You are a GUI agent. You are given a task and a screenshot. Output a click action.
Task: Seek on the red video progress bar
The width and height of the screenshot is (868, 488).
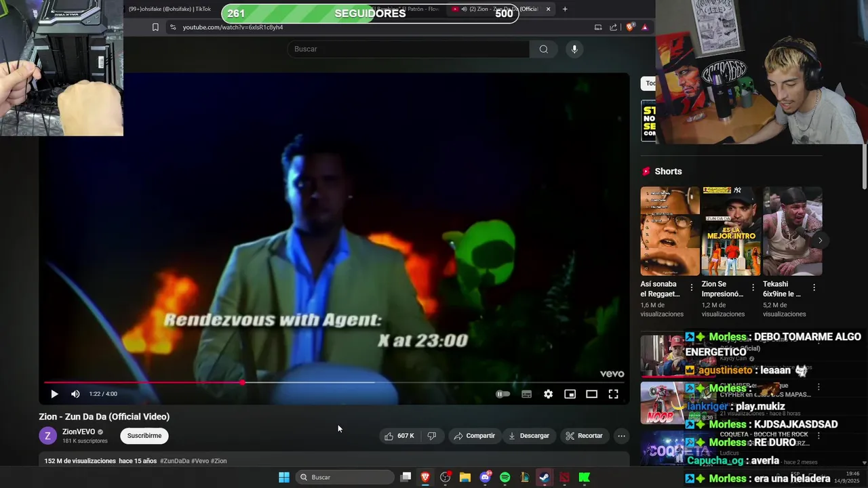tap(334, 383)
